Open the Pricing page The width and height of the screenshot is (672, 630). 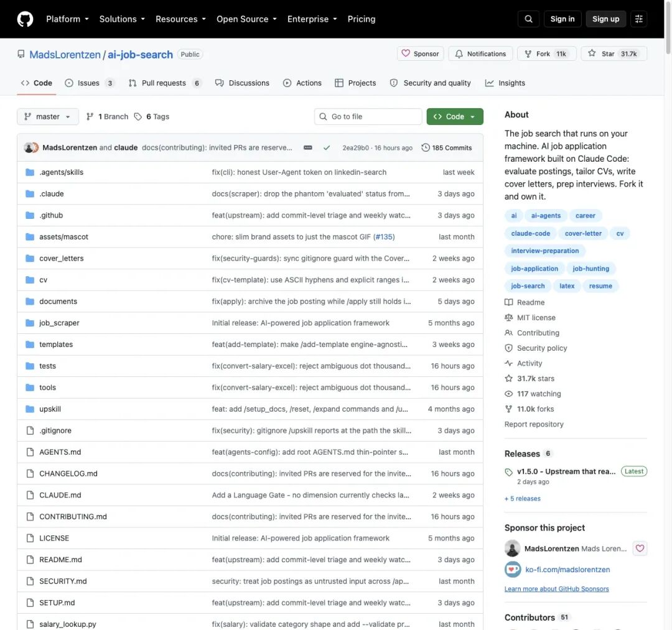point(362,19)
